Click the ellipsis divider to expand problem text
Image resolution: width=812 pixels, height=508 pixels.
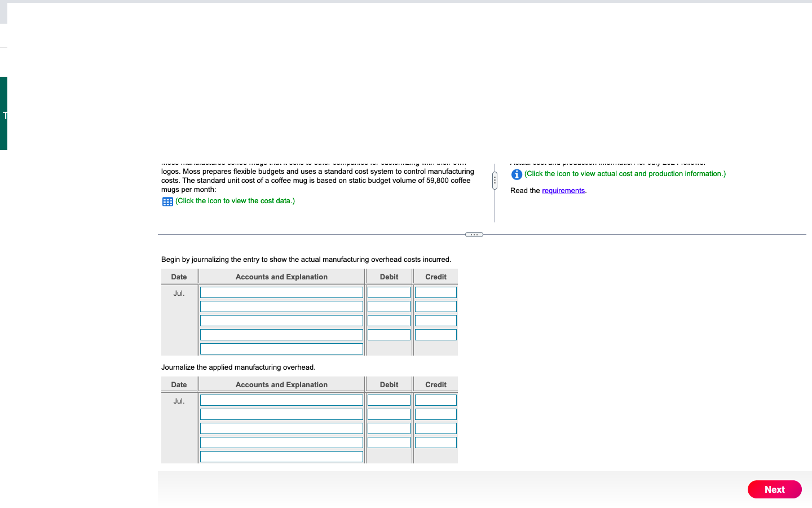(474, 234)
